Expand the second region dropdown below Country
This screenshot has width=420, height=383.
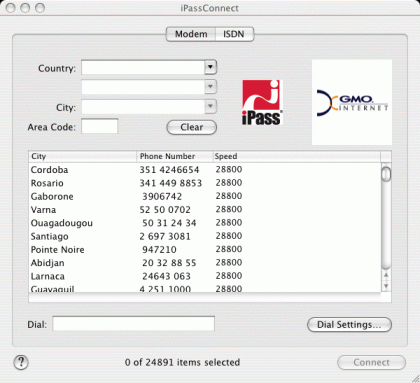click(x=210, y=87)
